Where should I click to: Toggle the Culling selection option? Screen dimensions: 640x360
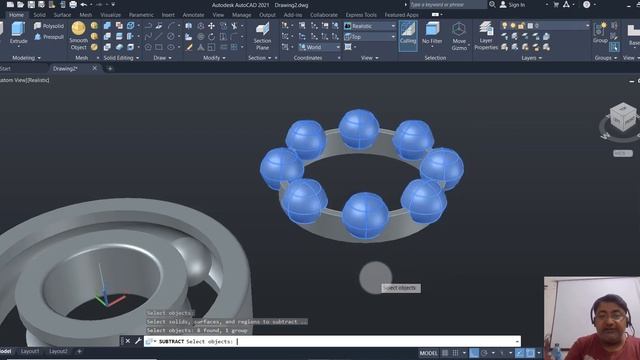click(x=407, y=36)
